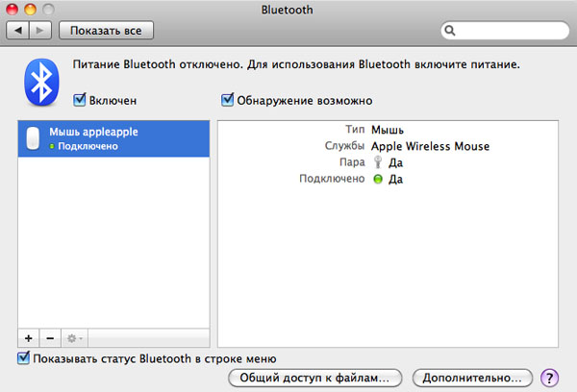577x392 pixels.
Task: Click the "Показать все" button
Action: tap(106, 31)
